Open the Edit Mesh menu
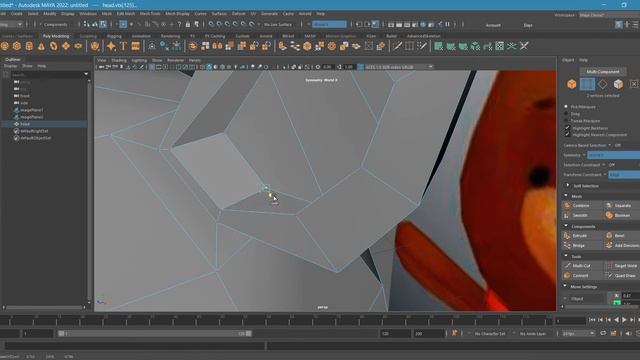 [x=126, y=14]
